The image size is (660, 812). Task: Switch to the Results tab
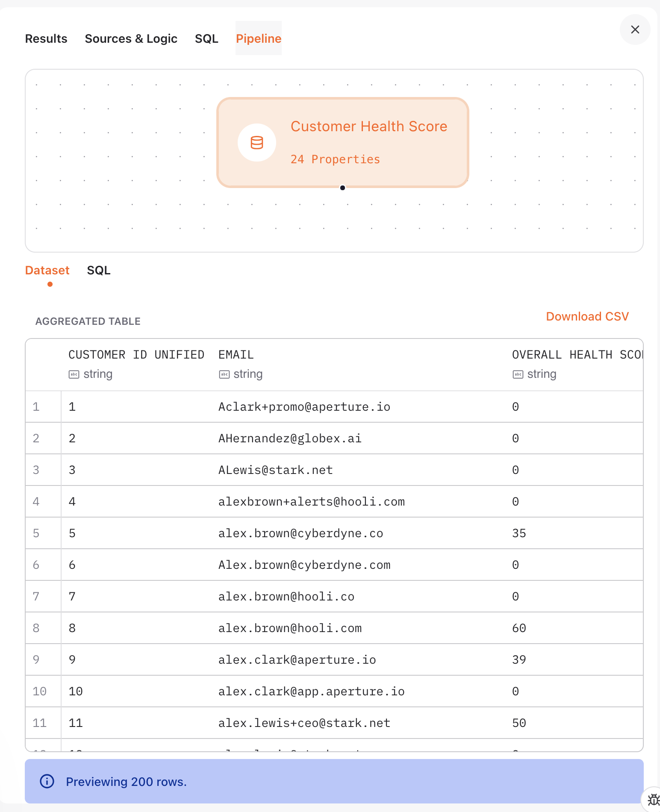point(46,38)
